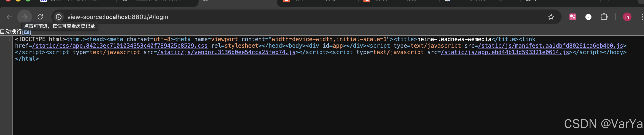Open the 'in' profile avatar
Viewport: 644px width, 135px height.
click(x=627, y=17)
